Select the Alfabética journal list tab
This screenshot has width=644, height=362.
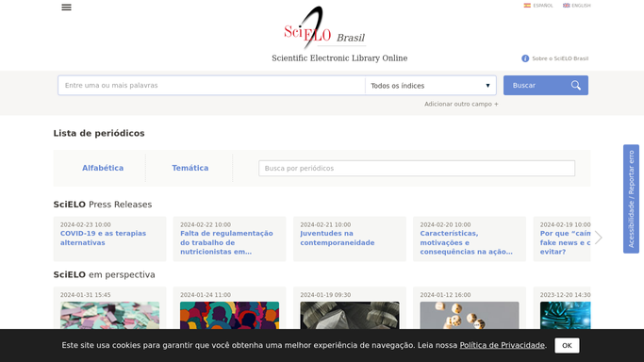(103, 168)
